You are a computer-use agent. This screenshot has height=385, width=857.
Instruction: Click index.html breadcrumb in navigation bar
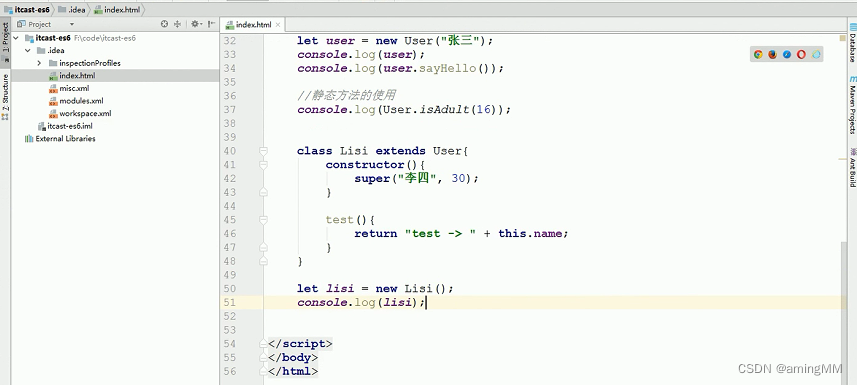(117, 9)
